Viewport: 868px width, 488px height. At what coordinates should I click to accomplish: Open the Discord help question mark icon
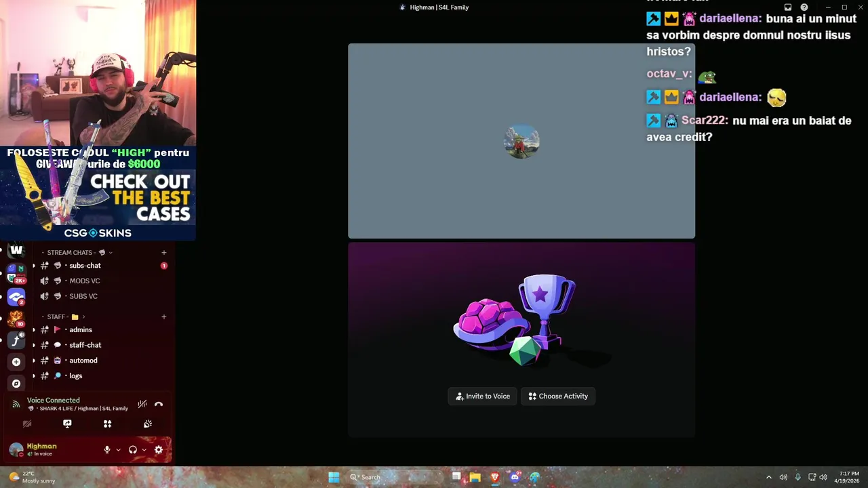[x=804, y=7]
